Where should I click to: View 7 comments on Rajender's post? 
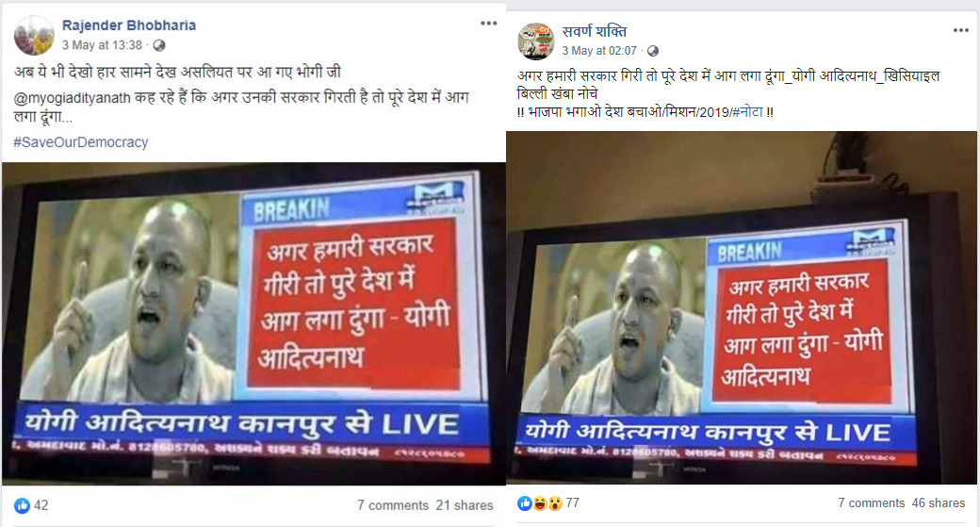[x=393, y=505]
